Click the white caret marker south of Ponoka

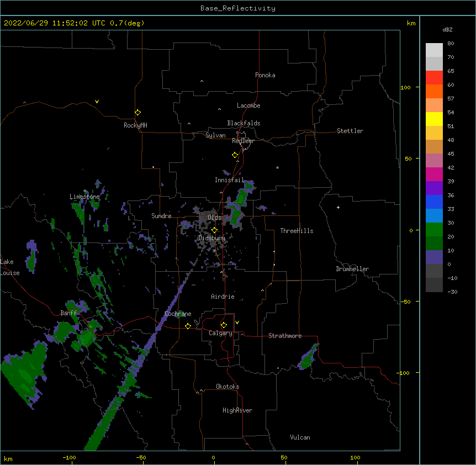(x=202, y=81)
